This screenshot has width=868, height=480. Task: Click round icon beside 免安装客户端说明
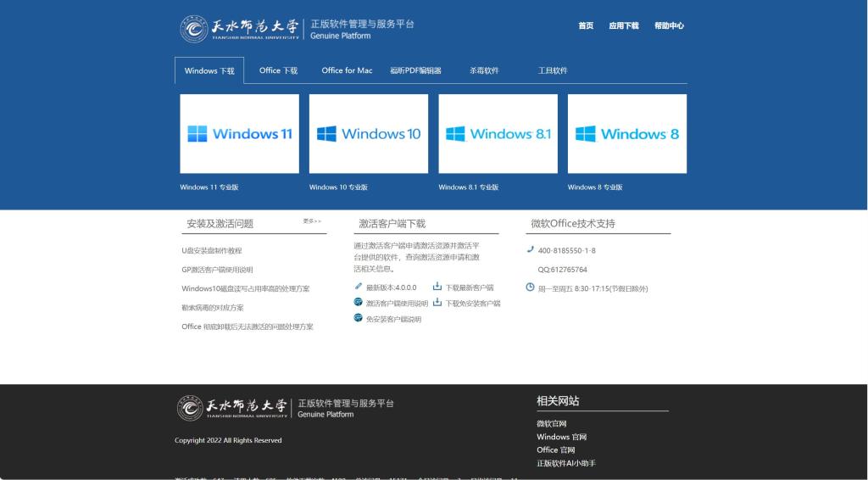(x=359, y=318)
